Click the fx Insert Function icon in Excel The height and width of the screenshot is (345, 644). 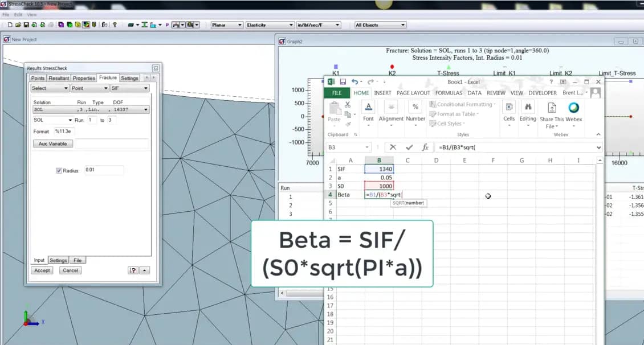pos(425,147)
